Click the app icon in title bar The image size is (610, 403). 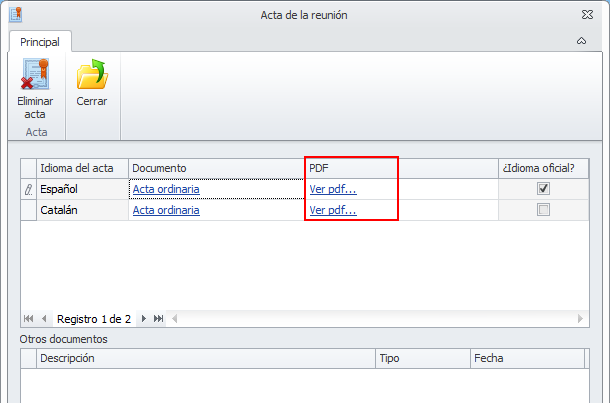click(14, 15)
